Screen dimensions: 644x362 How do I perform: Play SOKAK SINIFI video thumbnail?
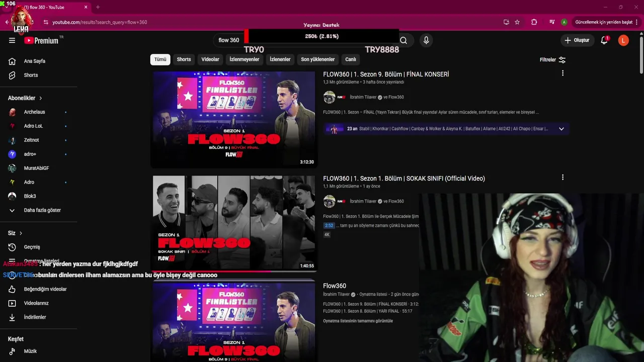pyautogui.click(x=234, y=223)
